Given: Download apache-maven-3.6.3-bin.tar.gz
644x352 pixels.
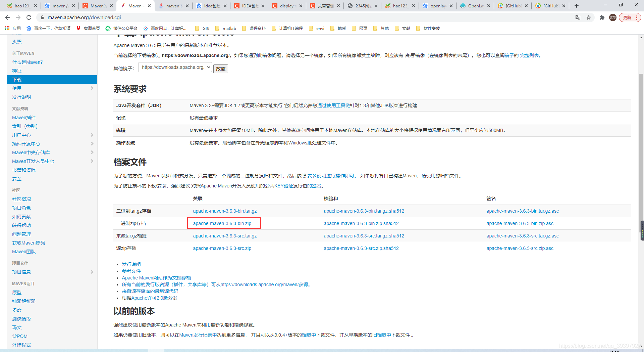Looking at the screenshot, I should 225,211.
